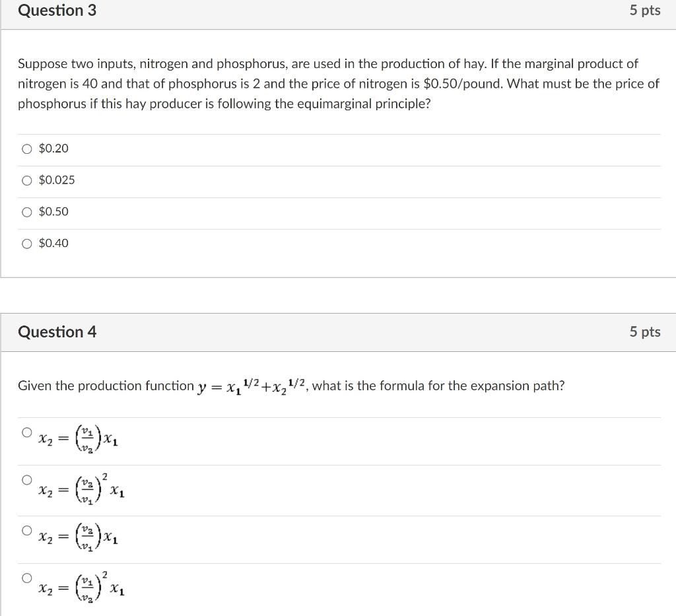Select radio for x2 = (v1/v2) x1

pyautogui.click(x=26, y=432)
